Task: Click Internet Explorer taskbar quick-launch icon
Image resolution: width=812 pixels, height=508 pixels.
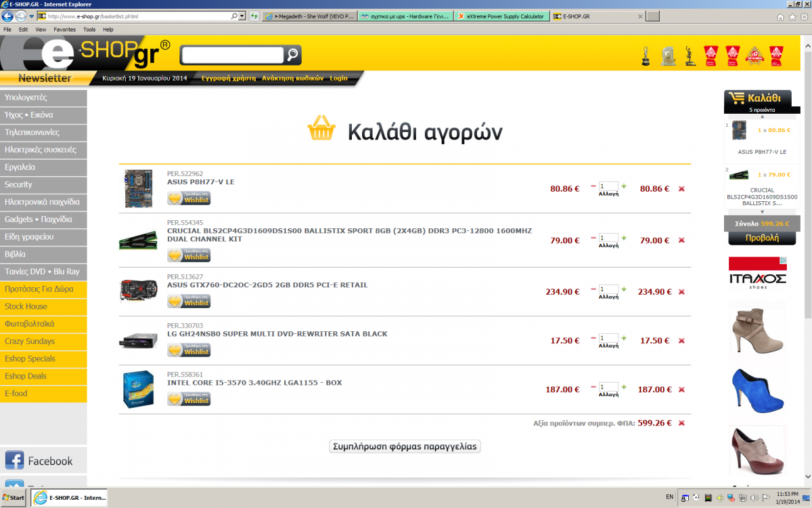Action: click(x=41, y=497)
